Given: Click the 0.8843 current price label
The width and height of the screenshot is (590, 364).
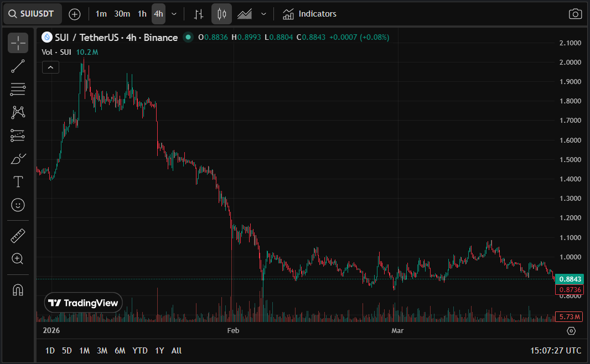Looking at the screenshot, I should [570, 279].
